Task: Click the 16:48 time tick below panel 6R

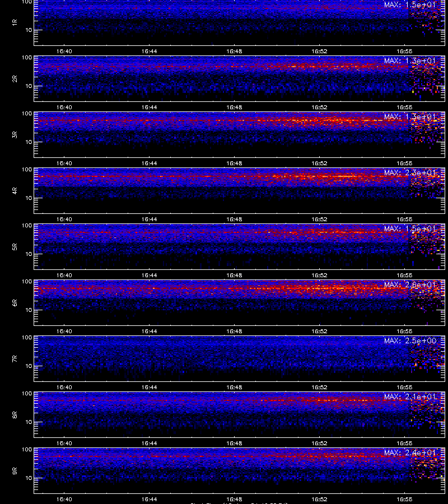Action: coord(234,331)
